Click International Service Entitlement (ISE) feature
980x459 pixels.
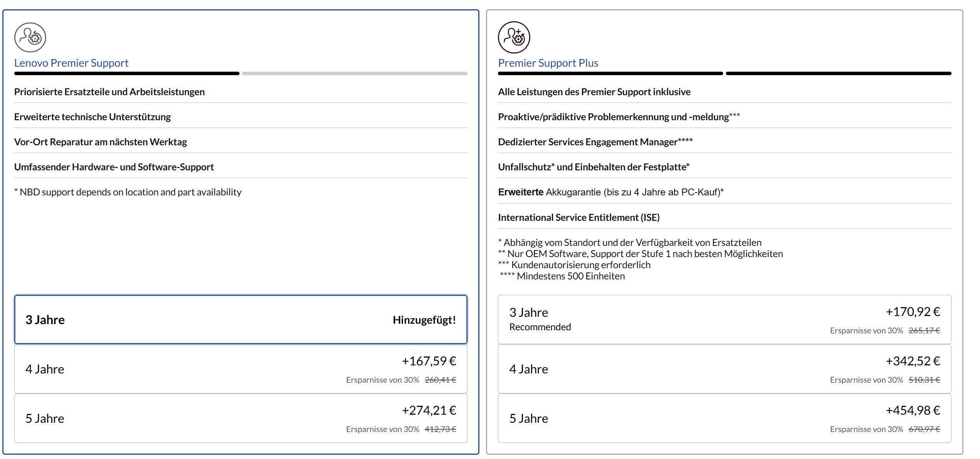click(x=579, y=217)
